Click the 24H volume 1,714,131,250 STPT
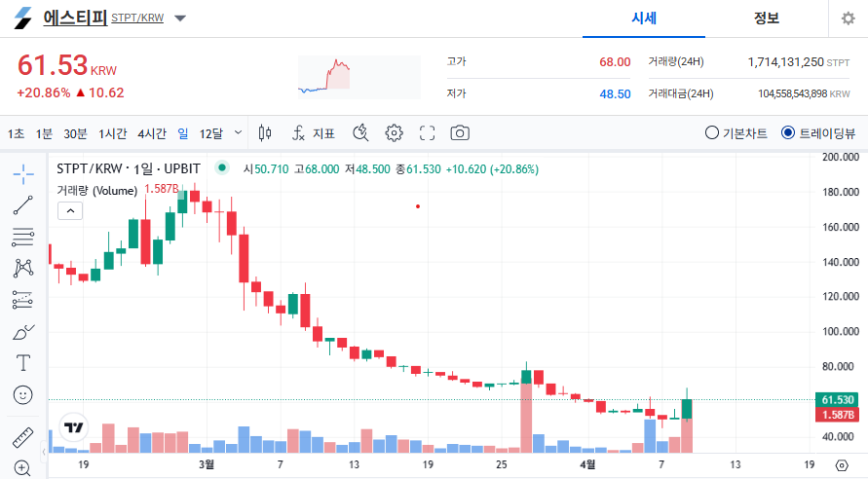Screen dimensions: 868x479 pos(798,62)
